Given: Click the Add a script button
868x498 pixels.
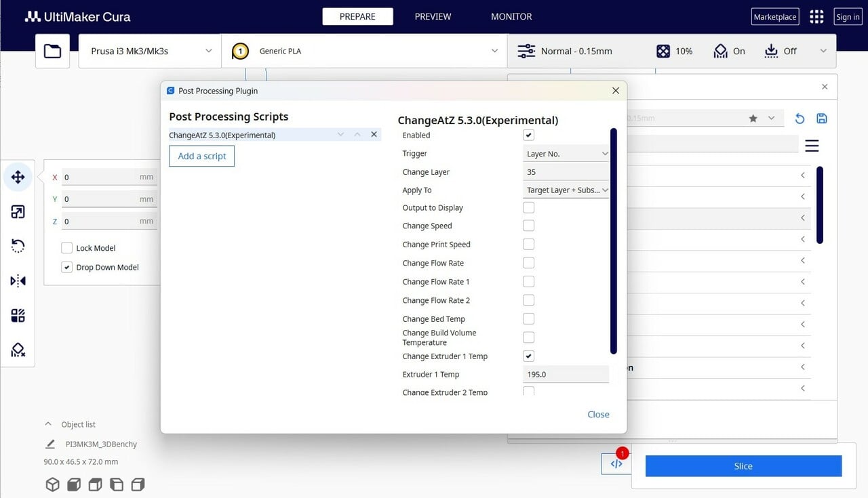Looking at the screenshot, I should tap(201, 156).
